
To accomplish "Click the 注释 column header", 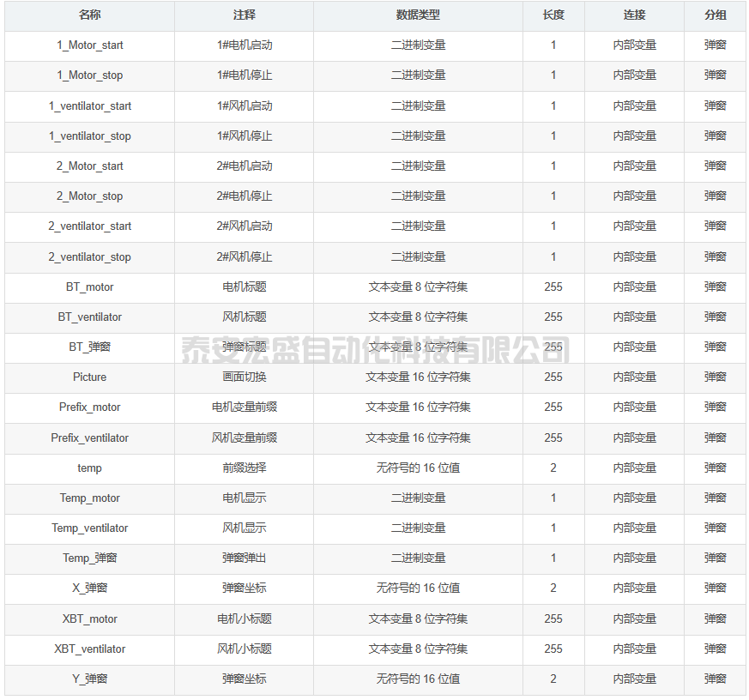I will click(x=244, y=15).
